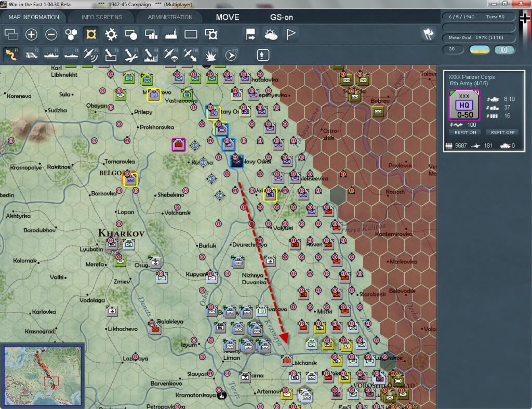This screenshot has height=409, width=532.
Task: Click the rectangle-with-circle toolbar icon
Action: (x=131, y=34)
